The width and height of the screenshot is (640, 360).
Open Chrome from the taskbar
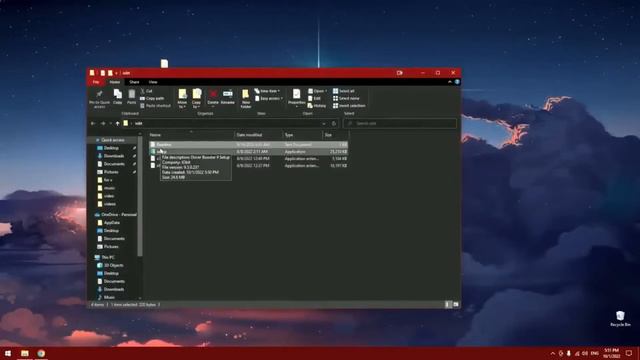coord(41,353)
